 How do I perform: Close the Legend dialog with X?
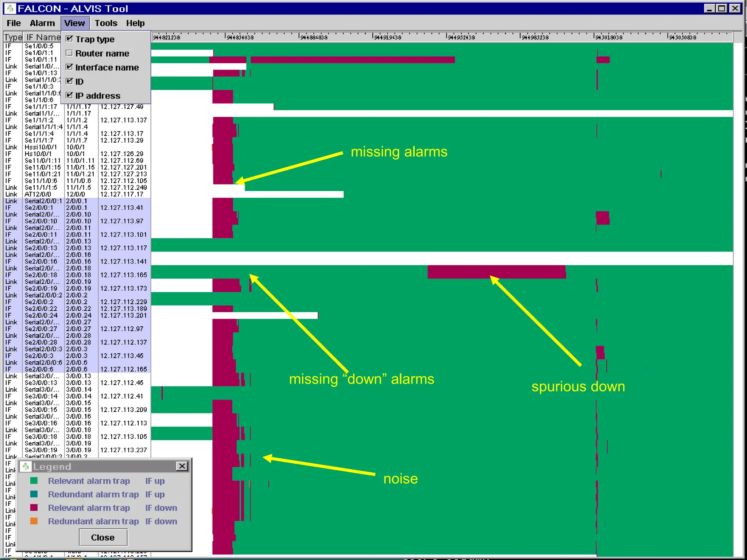pos(182,466)
